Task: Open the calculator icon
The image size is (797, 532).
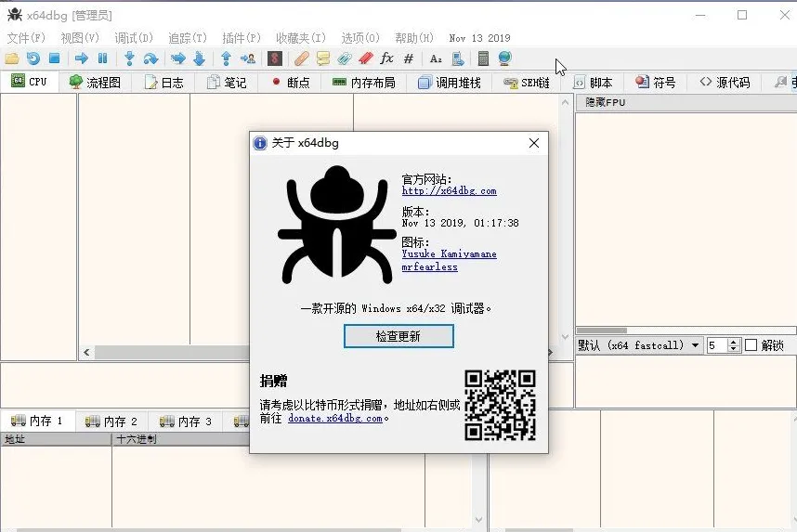Action: pyautogui.click(x=483, y=58)
